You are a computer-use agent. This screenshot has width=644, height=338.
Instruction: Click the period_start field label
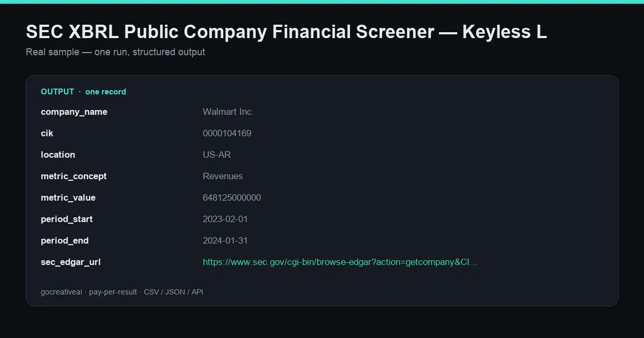pos(67,219)
